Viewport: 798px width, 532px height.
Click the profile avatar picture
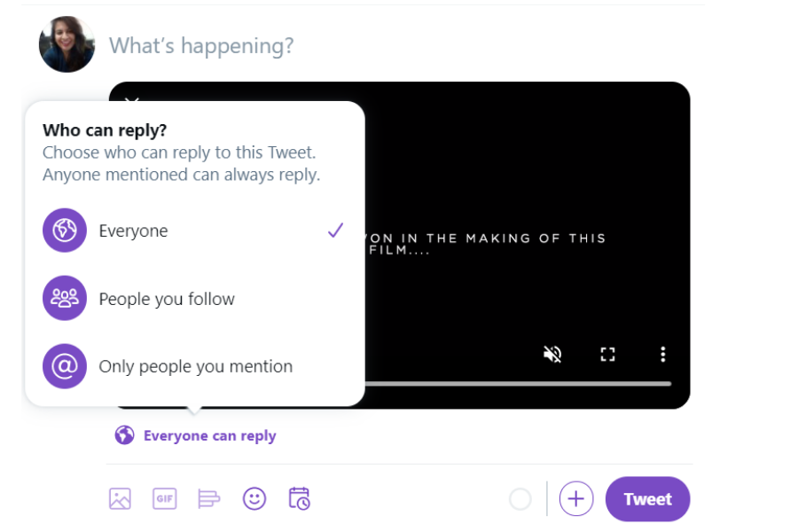point(66,44)
